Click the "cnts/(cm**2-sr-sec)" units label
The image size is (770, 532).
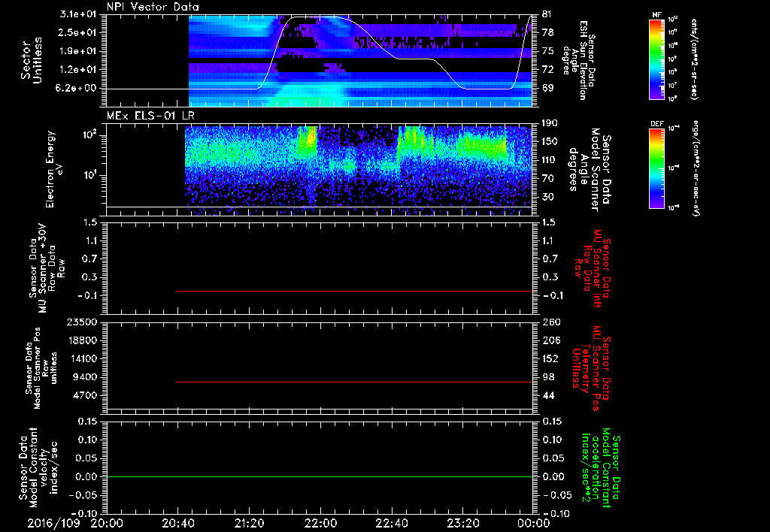[x=694, y=59]
